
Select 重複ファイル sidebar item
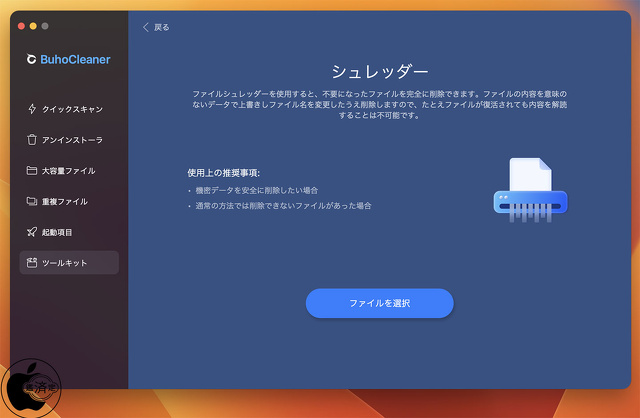[69, 201]
